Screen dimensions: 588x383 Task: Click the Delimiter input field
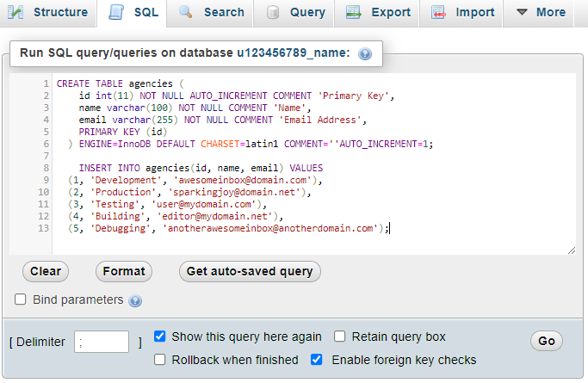pos(102,342)
